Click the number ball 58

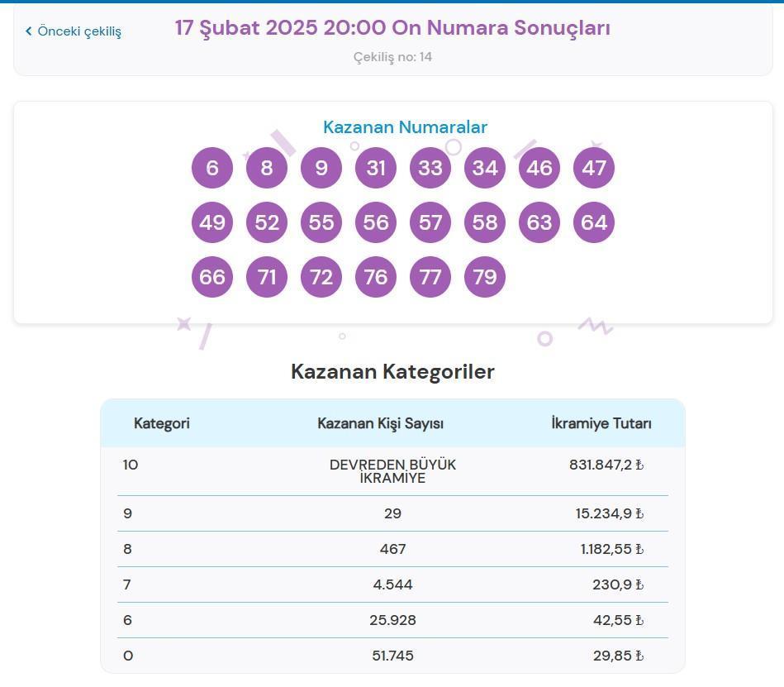click(485, 222)
